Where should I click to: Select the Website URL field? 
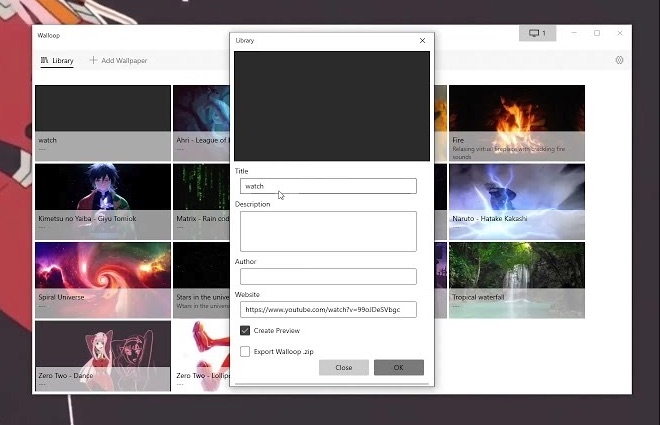click(x=328, y=309)
